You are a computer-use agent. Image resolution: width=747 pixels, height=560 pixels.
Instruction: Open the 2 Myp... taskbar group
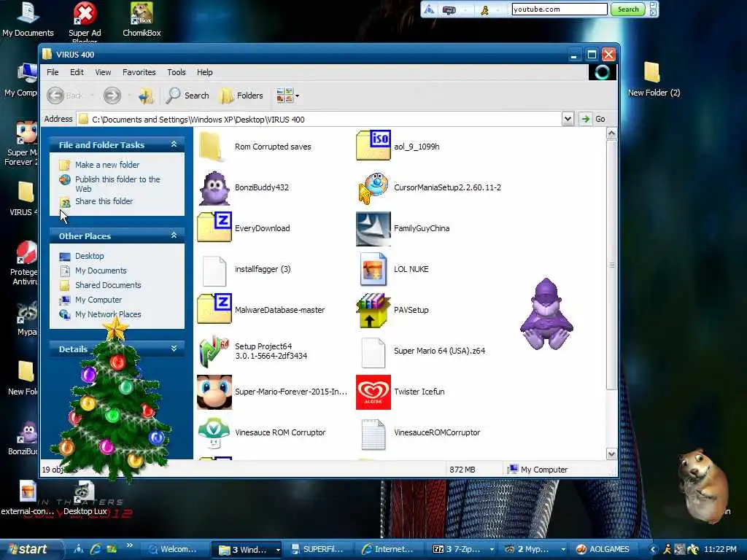coord(533,550)
